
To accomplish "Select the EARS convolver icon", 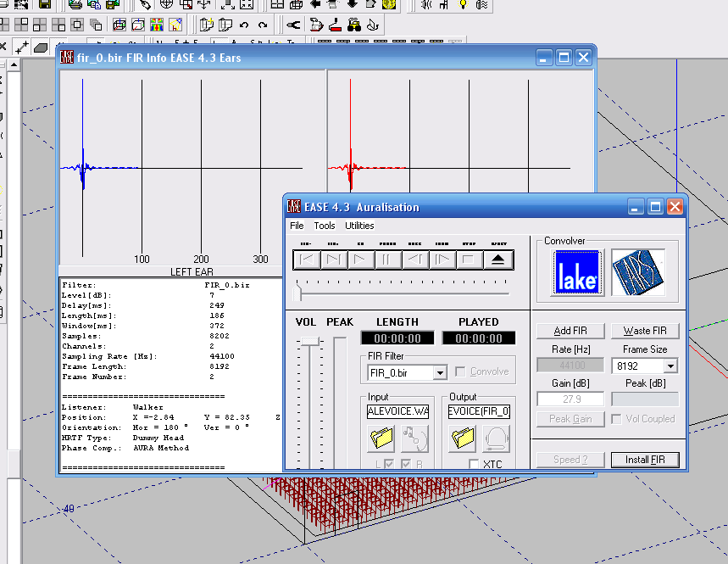I will pyautogui.click(x=638, y=273).
